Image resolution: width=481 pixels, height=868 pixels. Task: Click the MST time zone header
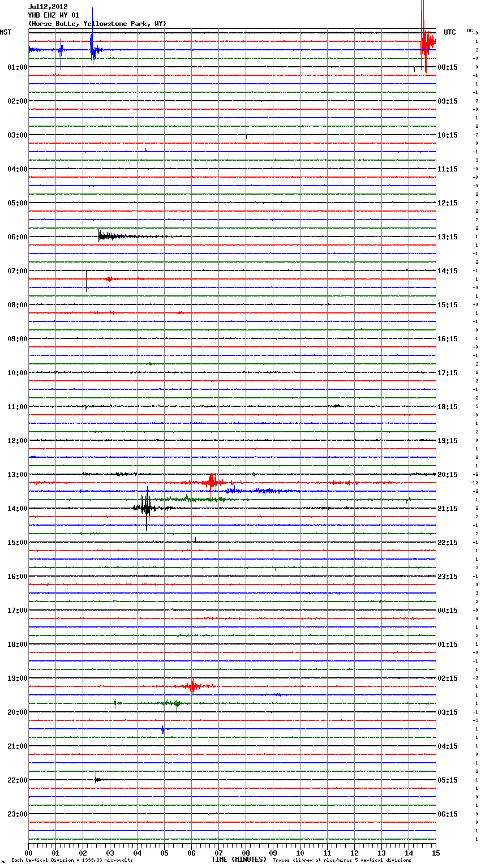pyautogui.click(x=6, y=32)
